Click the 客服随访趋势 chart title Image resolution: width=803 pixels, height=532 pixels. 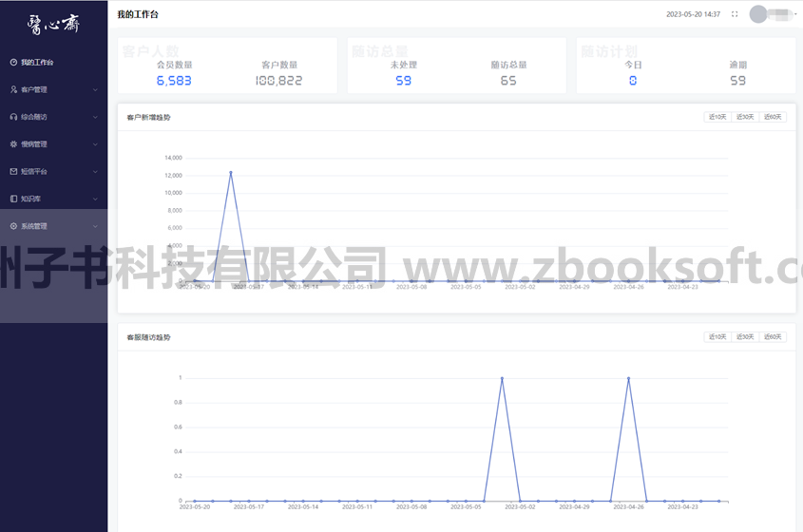click(148, 337)
